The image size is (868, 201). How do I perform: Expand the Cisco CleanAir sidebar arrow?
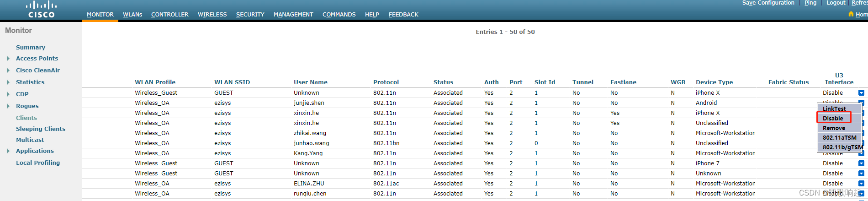[x=8, y=71]
